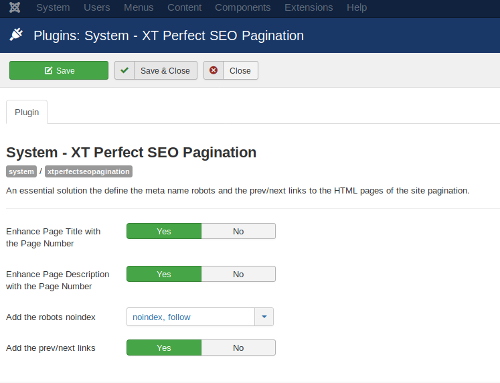The height and width of the screenshot is (383, 500).
Task: Open the Users menu
Action: 97,7
